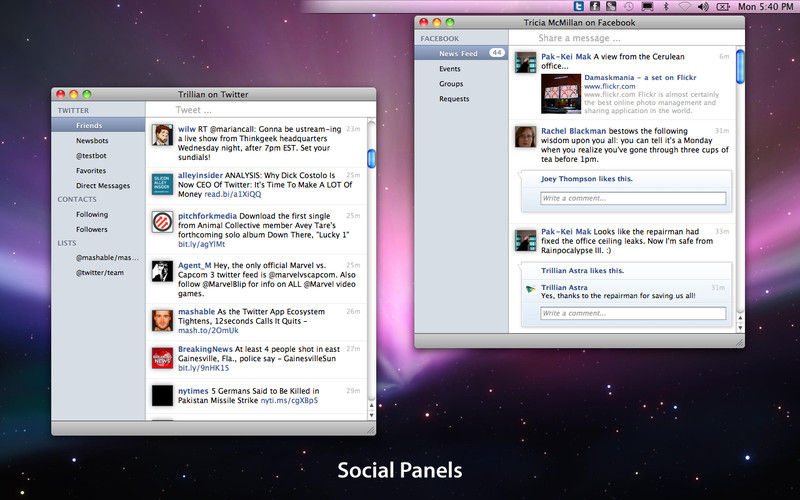Viewport: 800px width, 500px height.
Task: Click the Facebook window scroll down arrow
Action: point(740,328)
